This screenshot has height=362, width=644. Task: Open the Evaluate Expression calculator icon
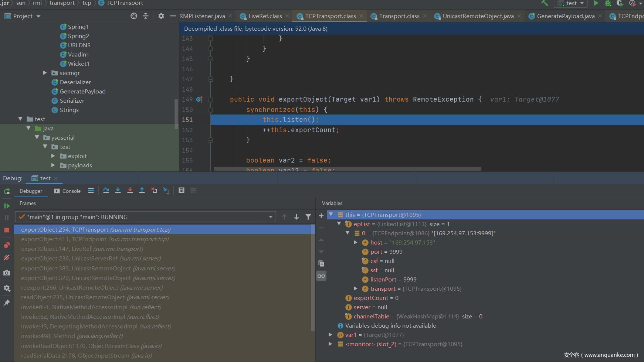182,191
